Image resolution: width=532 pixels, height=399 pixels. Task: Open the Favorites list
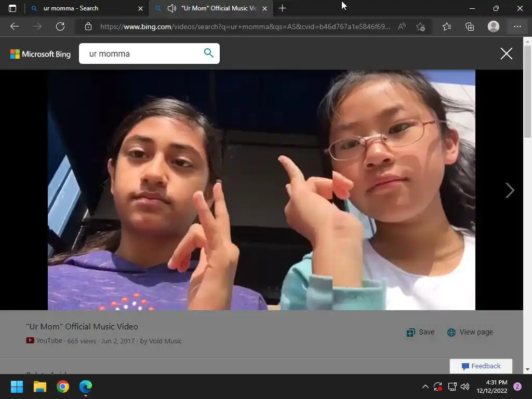point(447,26)
